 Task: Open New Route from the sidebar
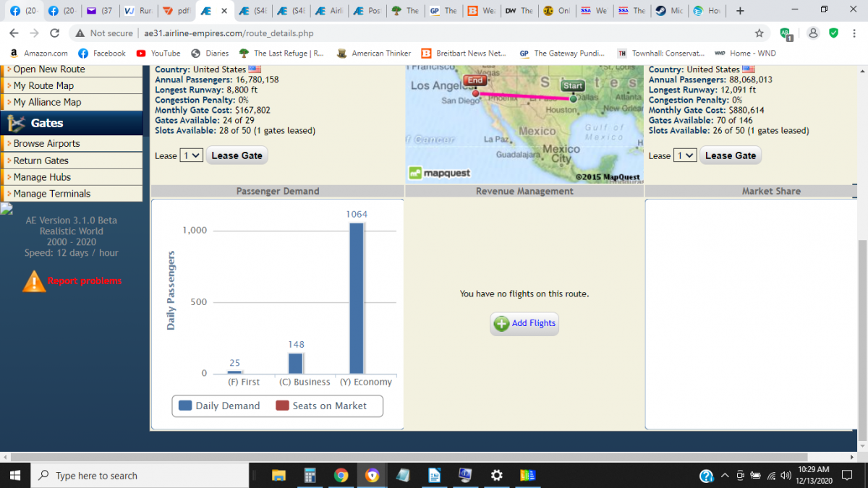[72, 69]
